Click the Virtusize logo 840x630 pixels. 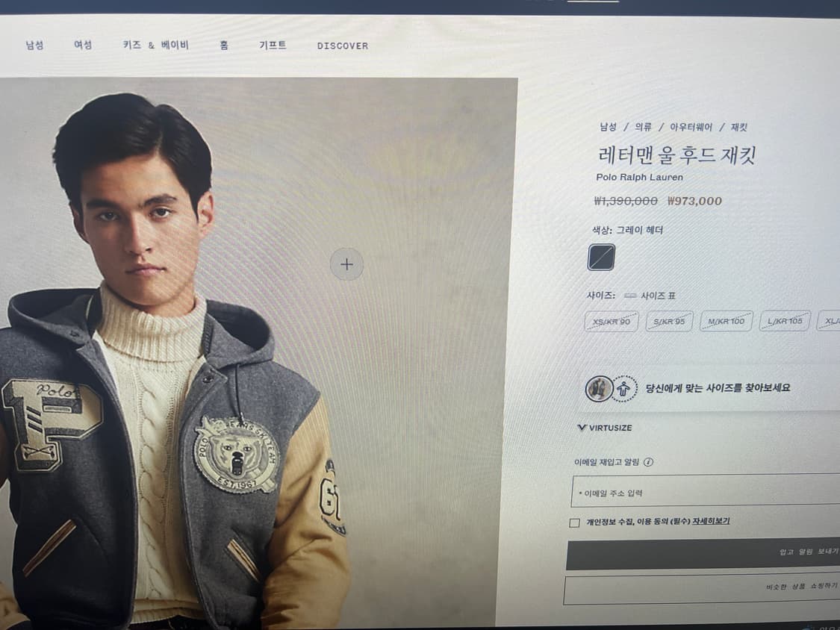click(605, 428)
